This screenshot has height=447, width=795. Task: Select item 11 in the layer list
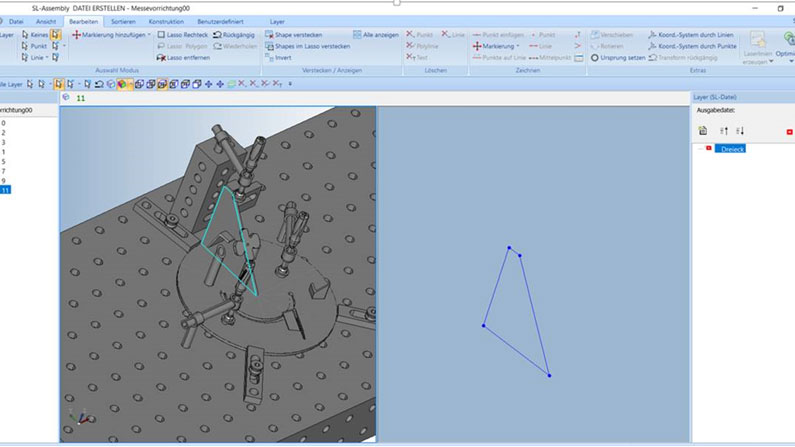(x=5, y=190)
